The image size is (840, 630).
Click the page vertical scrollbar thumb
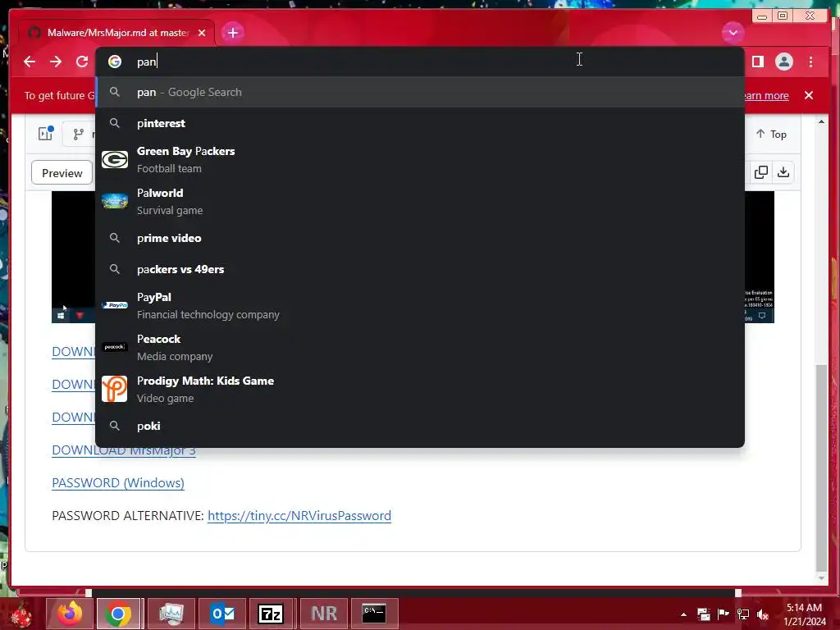(x=821, y=468)
